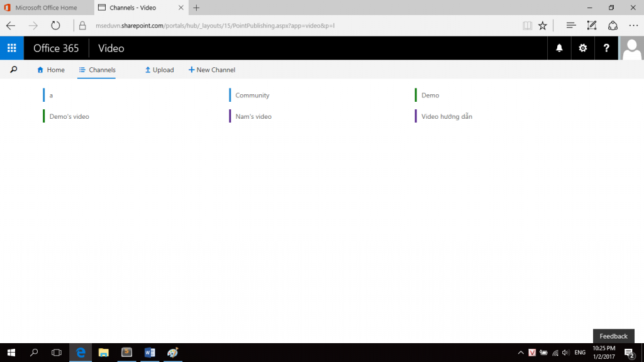
Task: Open the volume control in system tray
Action: point(565,353)
